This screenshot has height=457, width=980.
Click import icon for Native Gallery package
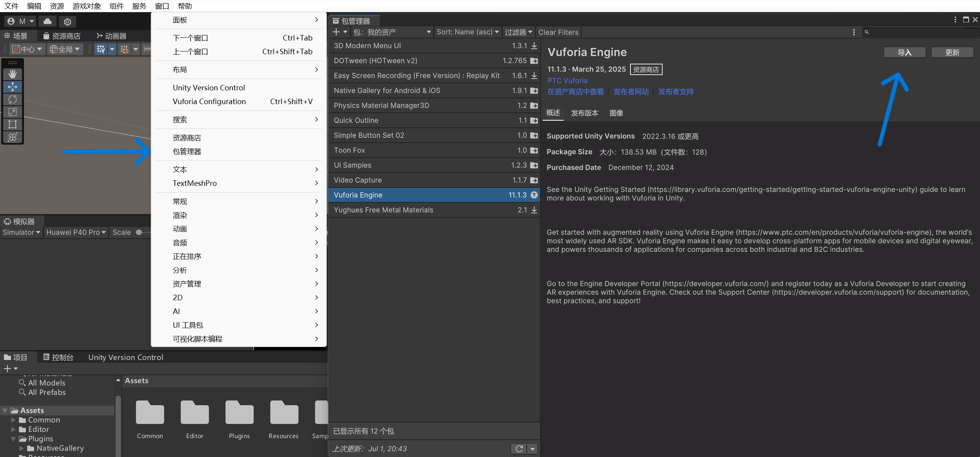534,91
